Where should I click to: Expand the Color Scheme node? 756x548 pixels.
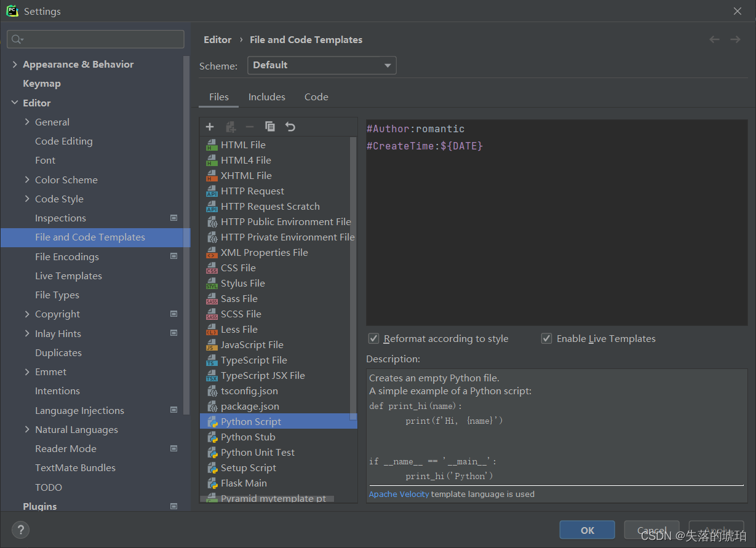tap(27, 180)
